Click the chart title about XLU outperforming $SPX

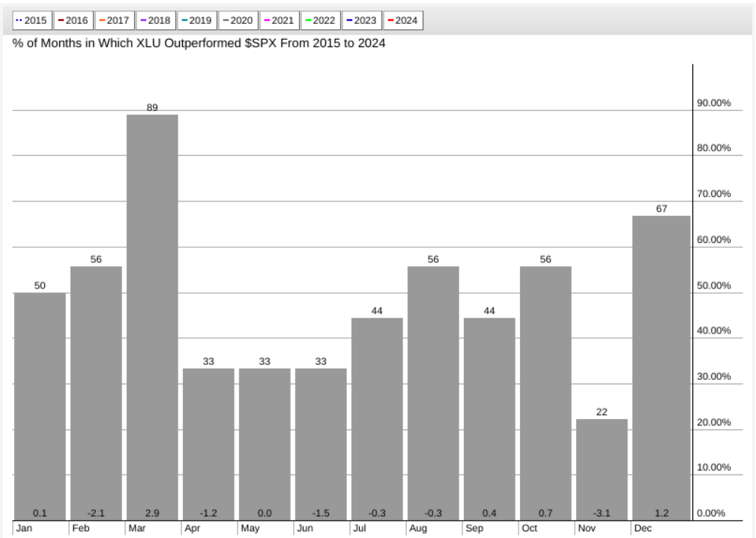click(199, 43)
